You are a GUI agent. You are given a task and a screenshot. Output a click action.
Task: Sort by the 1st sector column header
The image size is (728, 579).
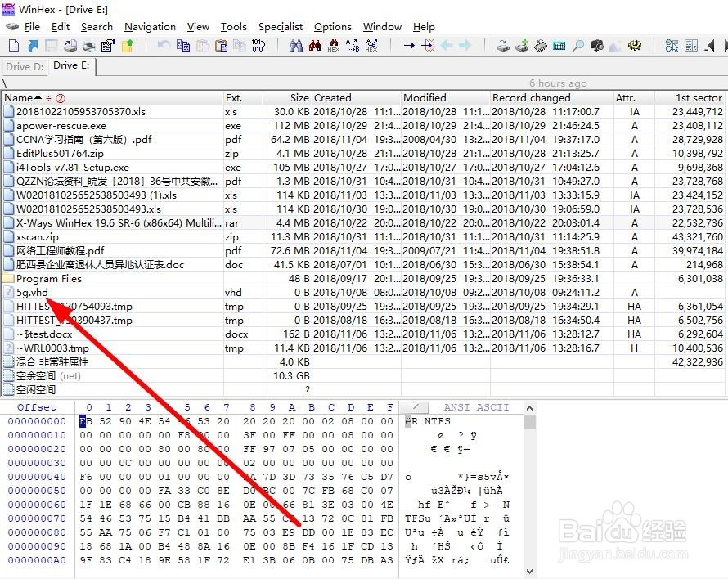[690, 98]
